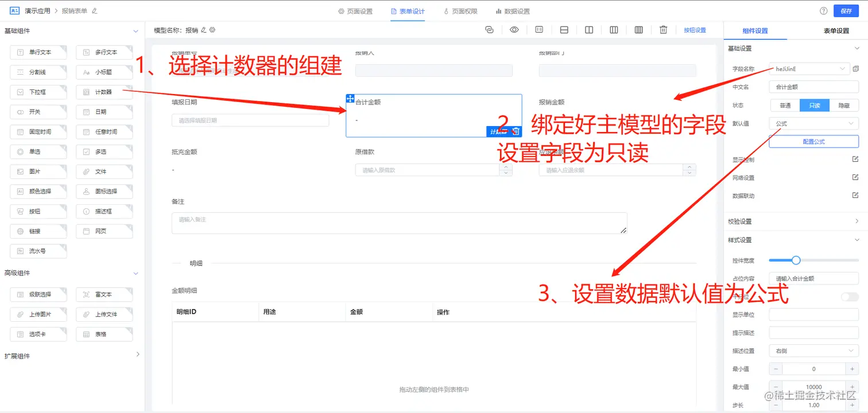Open 网络设置 edit icon
Viewport: 868px width, 413px height.
(855, 177)
